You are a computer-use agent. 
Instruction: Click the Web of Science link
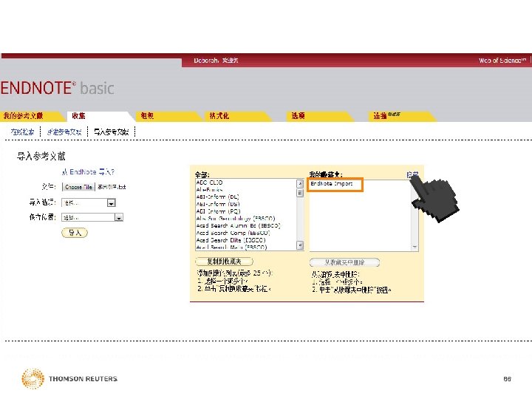point(502,61)
